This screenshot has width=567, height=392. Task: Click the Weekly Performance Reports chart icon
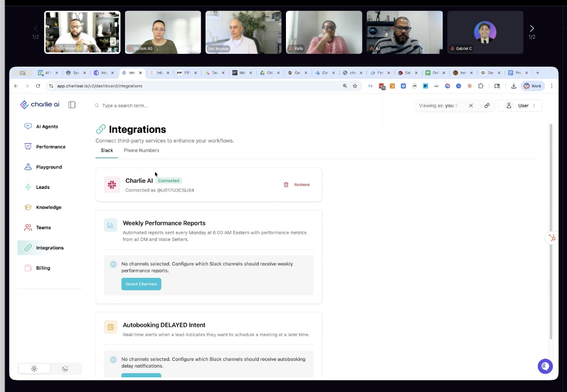[x=111, y=225]
